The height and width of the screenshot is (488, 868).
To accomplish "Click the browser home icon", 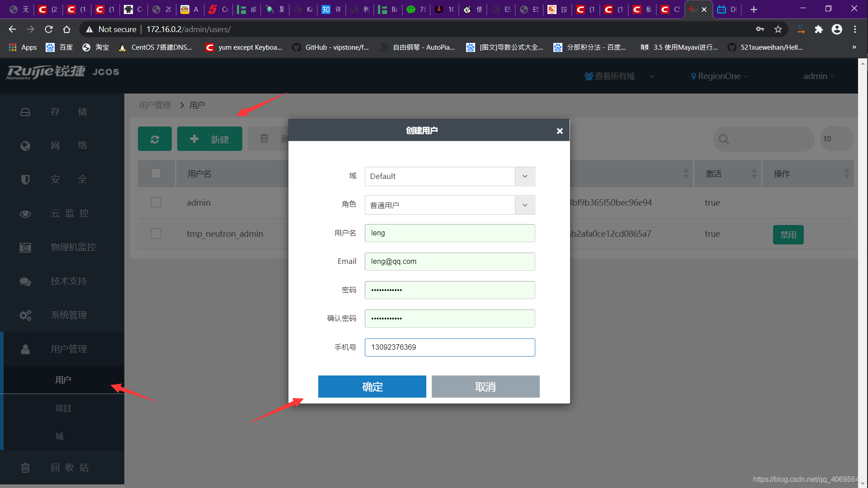I will [66, 29].
